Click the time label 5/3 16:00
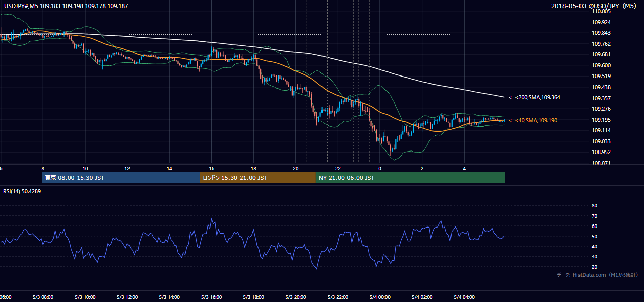Image resolution: width=644 pixels, height=302 pixels. coord(212,297)
